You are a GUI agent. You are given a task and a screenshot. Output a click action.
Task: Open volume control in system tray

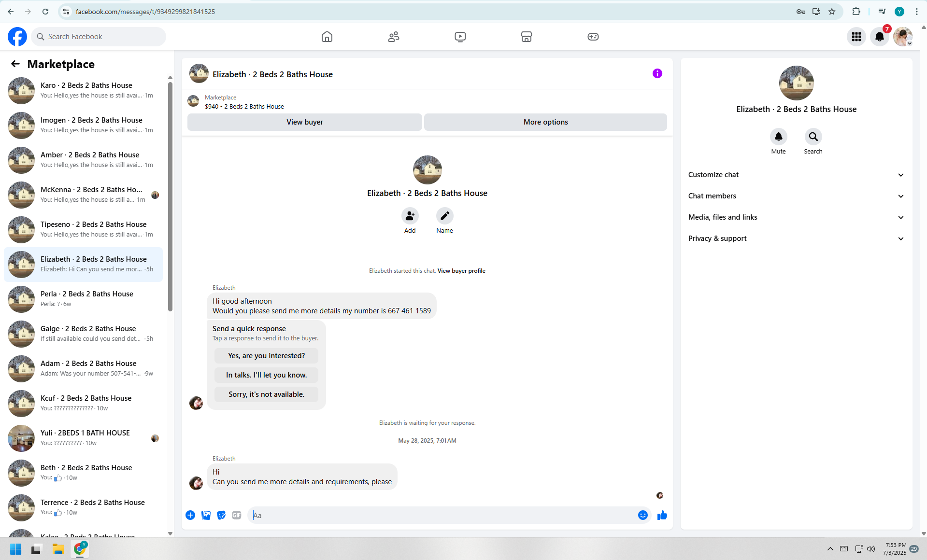[x=870, y=549]
